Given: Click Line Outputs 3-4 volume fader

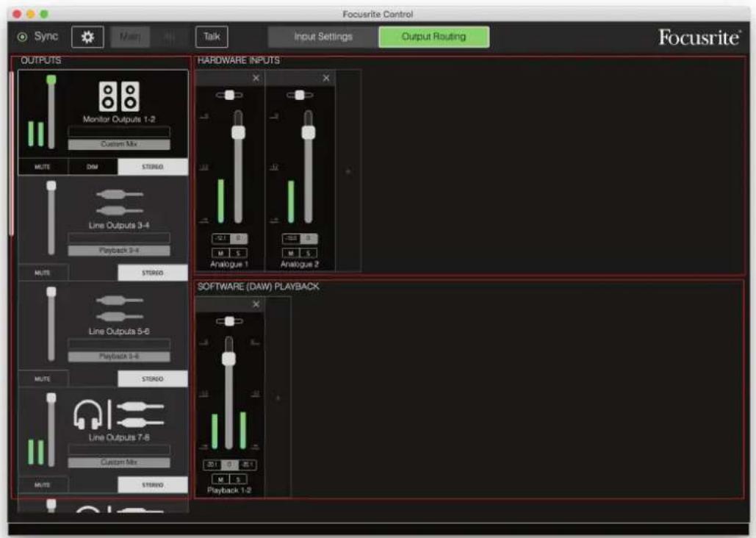Looking at the screenshot, I should pos(51,186).
